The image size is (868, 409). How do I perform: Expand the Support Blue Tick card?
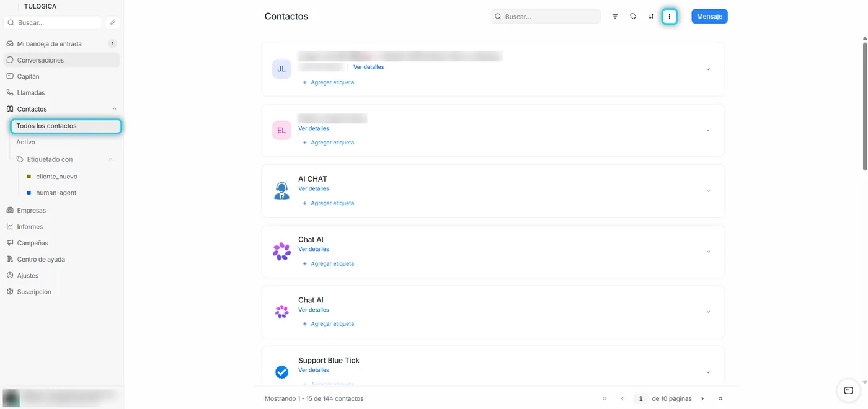708,372
